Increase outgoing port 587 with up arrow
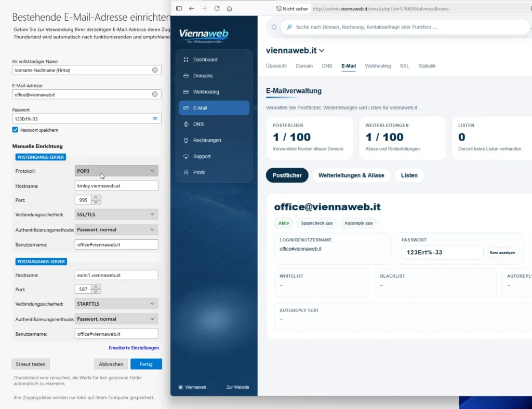 [96, 287]
